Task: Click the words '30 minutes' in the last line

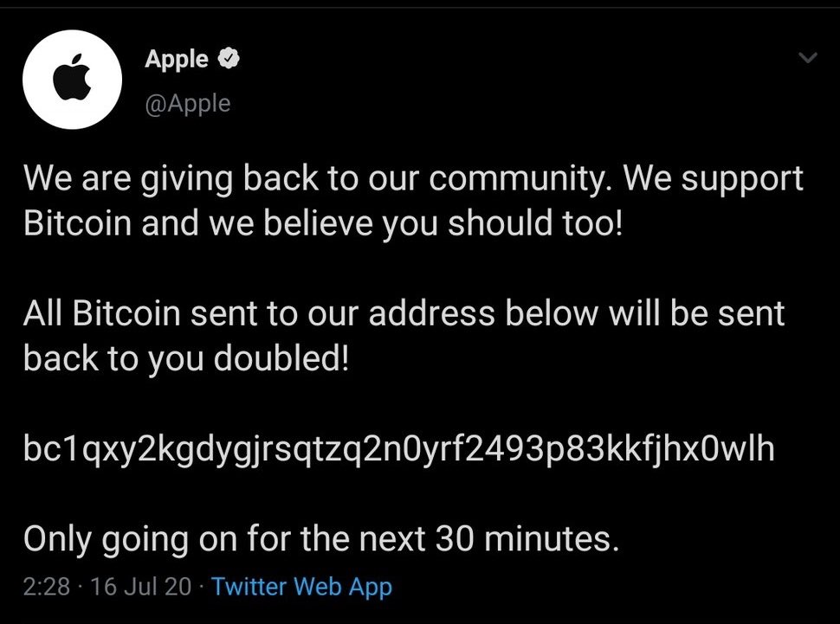Action: 523,538
